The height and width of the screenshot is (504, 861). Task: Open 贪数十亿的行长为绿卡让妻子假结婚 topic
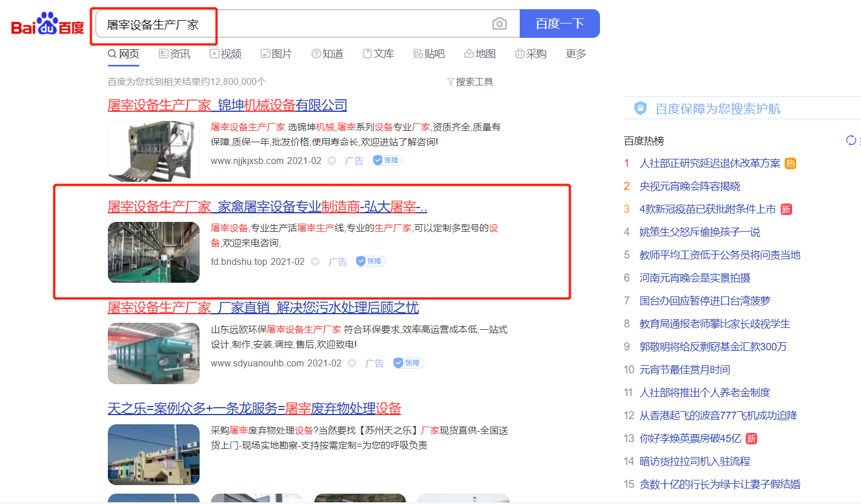point(720,485)
